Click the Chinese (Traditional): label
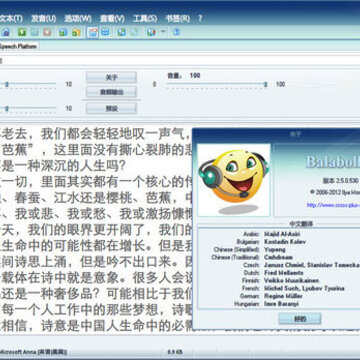Image resolution: width=360 pixels, height=360 pixels. 235,257
